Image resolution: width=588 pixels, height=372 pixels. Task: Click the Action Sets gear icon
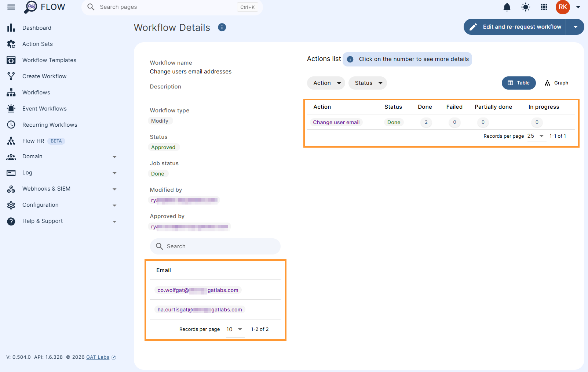click(11, 44)
